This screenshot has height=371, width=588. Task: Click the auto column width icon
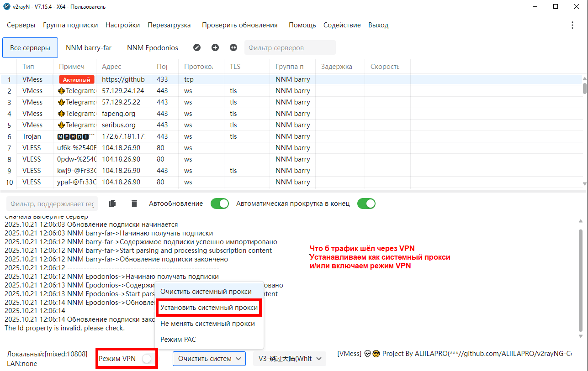click(x=233, y=47)
